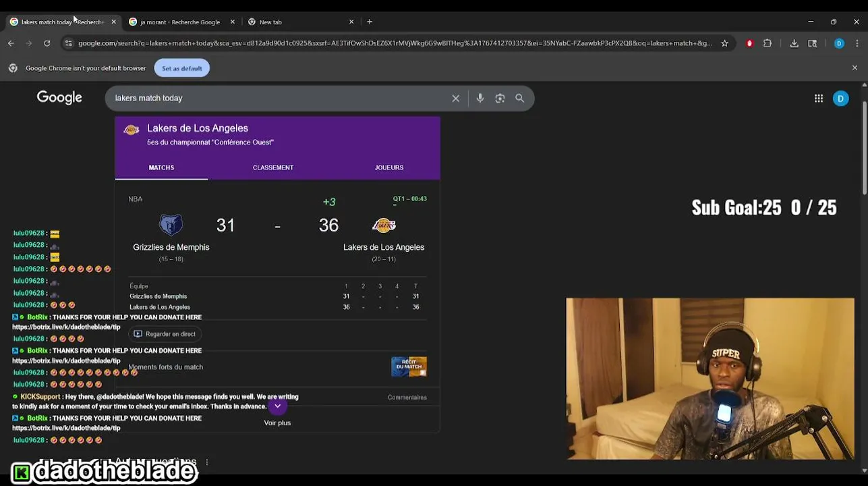Open more options beside Autres questions
The height and width of the screenshot is (486, 868).
click(207, 462)
